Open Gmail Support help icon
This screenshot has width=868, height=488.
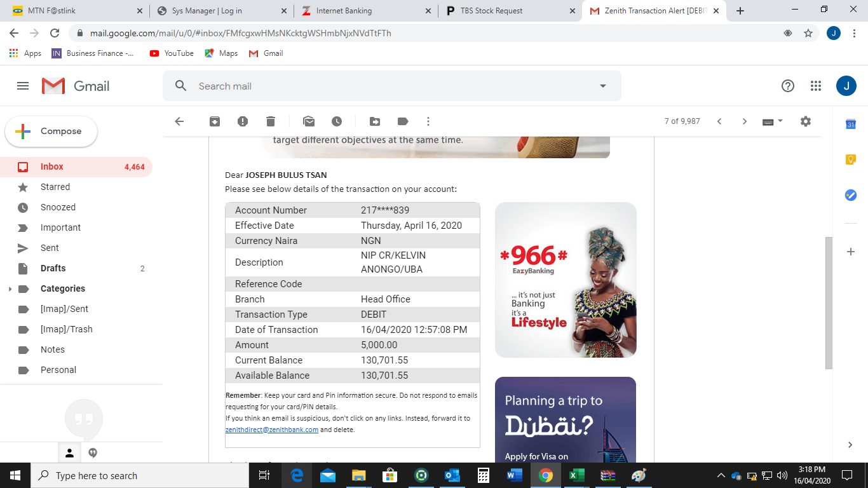pos(788,86)
